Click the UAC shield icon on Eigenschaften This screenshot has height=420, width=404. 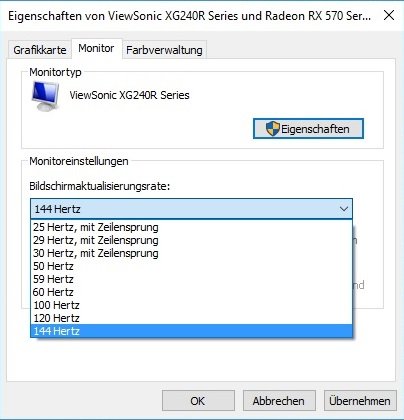(x=272, y=129)
